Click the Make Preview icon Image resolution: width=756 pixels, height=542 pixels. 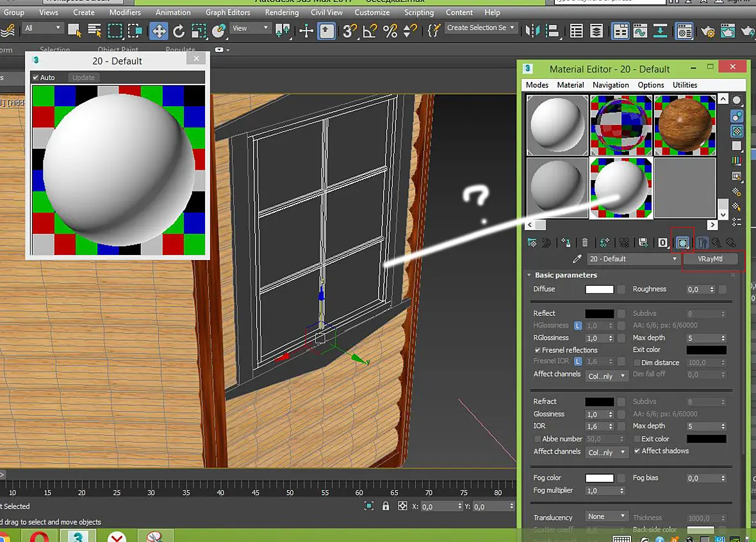pyautogui.click(x=737, y=176)
